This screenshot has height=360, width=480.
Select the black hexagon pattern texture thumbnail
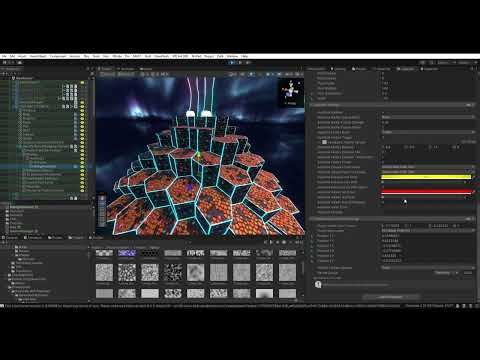150,253
